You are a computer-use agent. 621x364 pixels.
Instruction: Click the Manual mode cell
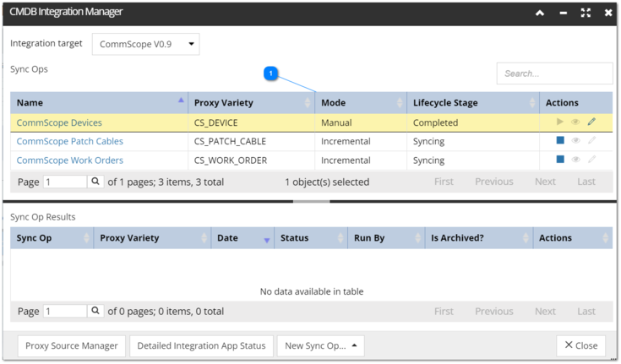361,122
